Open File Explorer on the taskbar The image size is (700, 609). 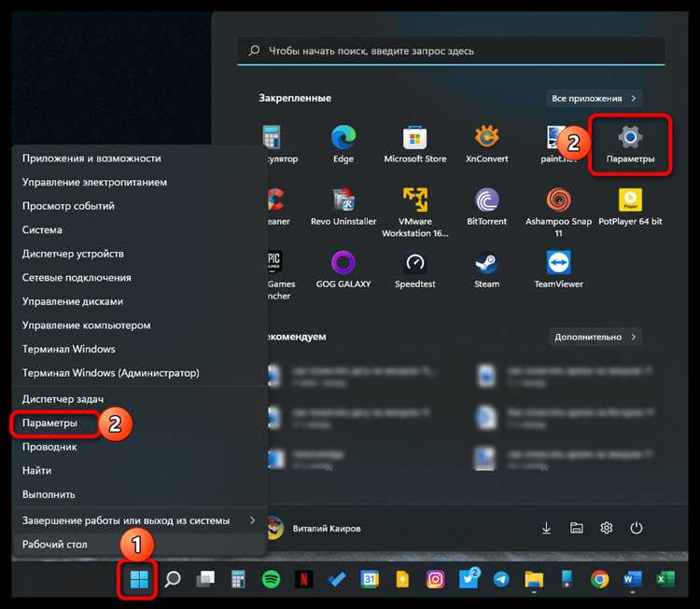(534, 579)
